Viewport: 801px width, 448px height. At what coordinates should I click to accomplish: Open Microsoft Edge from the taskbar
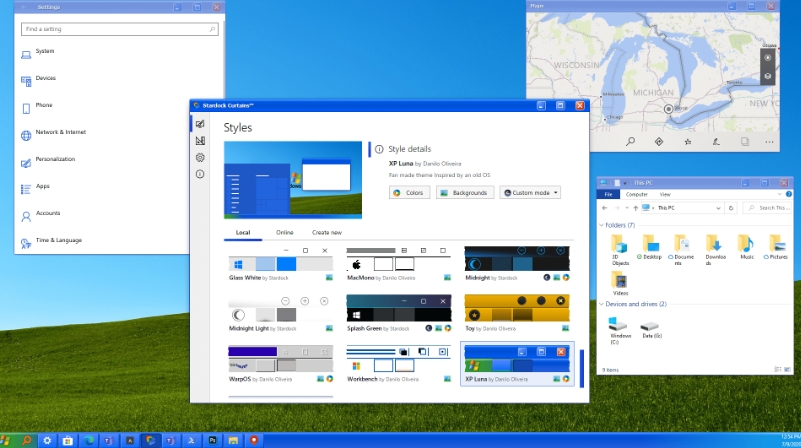point(89,440)
